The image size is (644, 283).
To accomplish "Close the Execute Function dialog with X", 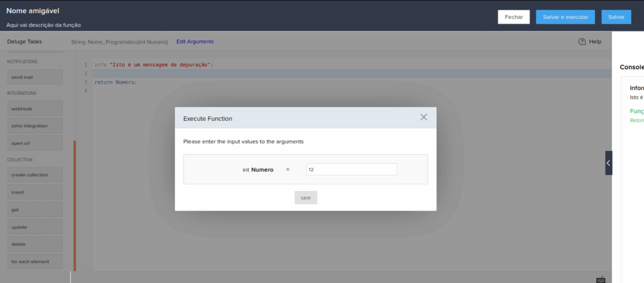I will pos(423,117).
